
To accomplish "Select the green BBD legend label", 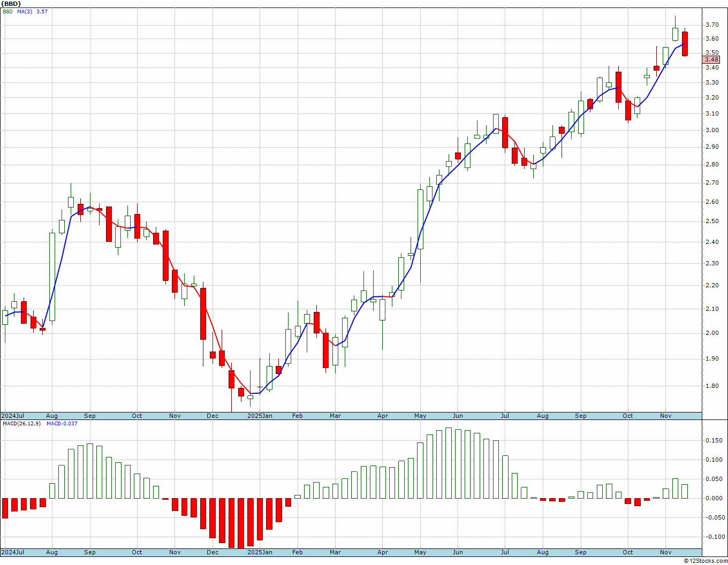I will tap(7, 11).
